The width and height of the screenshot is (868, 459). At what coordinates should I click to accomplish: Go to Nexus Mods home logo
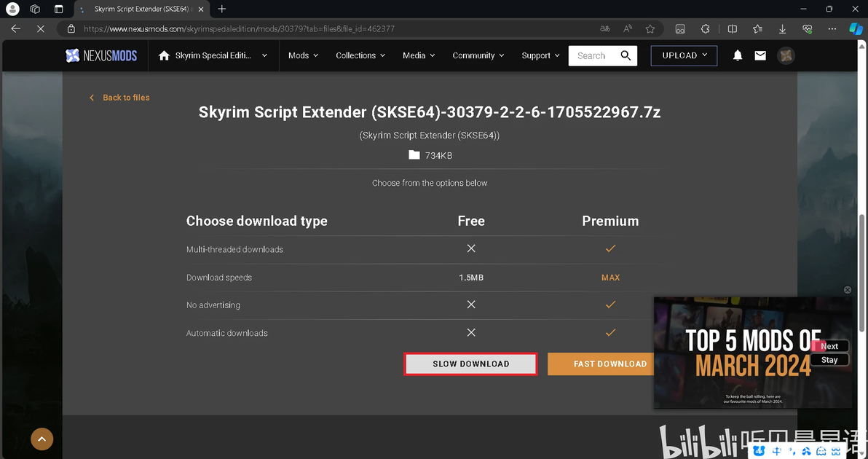[101, 55]
